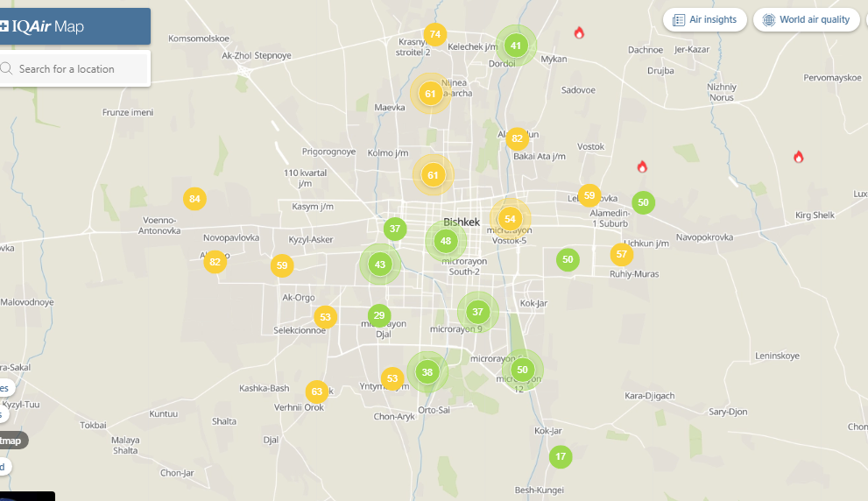Select the fire icon below Vostok
868x501 pixels.
point(642,166)
